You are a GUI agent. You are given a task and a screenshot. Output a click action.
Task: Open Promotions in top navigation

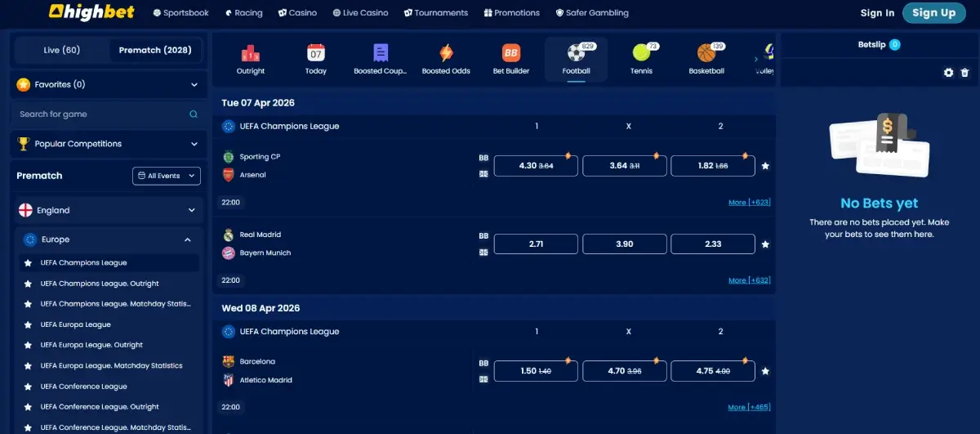(x=511, y=13)
